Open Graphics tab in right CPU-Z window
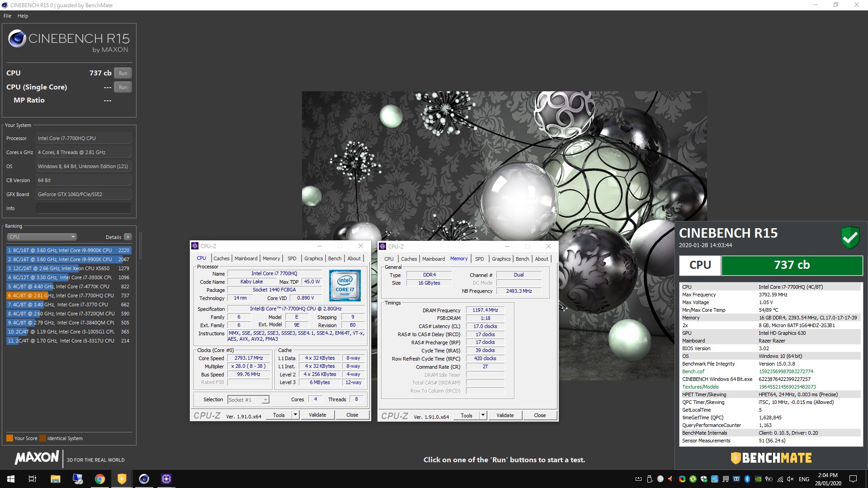868x488 pixels. [x=501, y=259]
